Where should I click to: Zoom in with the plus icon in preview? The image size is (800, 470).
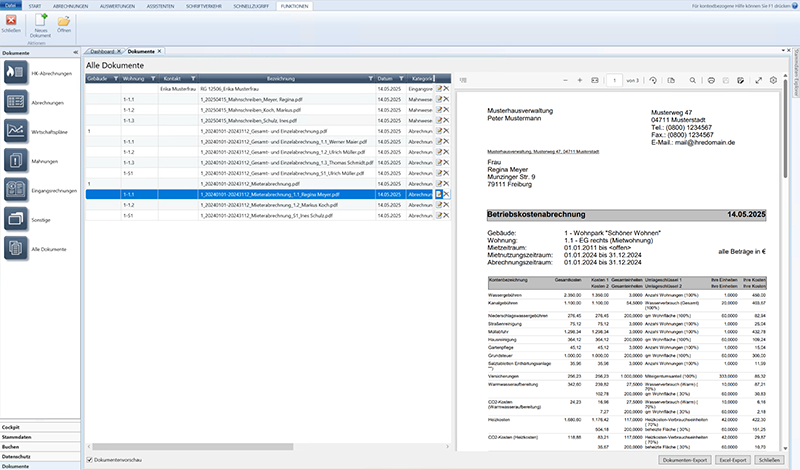pos(580,80)
